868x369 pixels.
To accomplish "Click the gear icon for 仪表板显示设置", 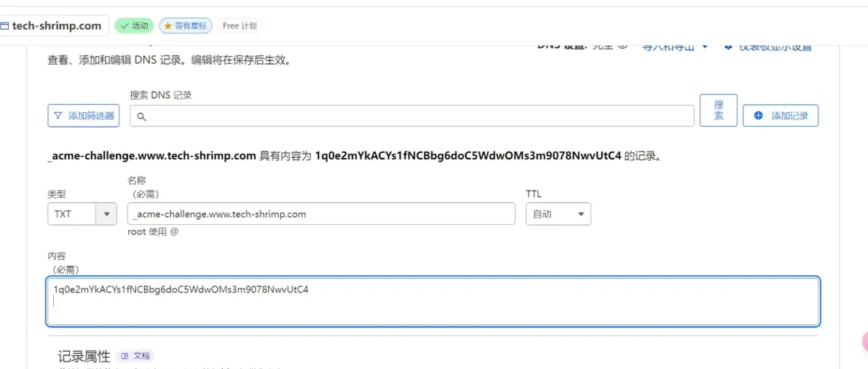I will point(728,47).
